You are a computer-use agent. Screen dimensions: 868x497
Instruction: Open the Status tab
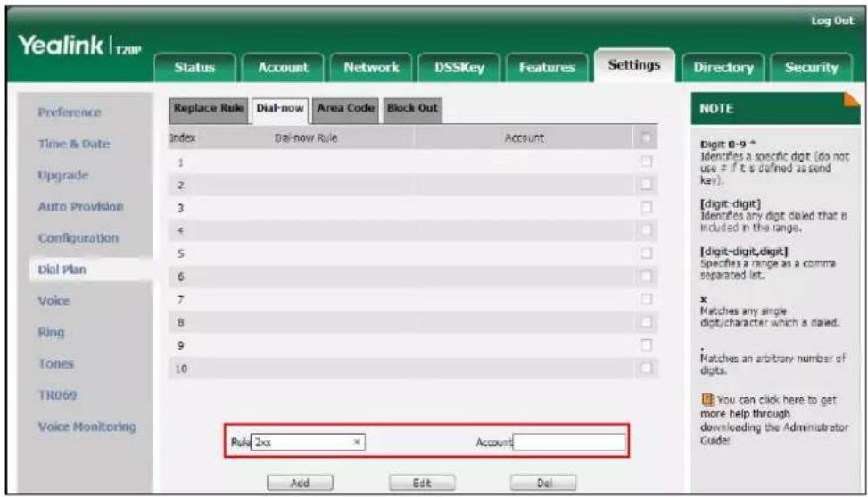(194, 68)
